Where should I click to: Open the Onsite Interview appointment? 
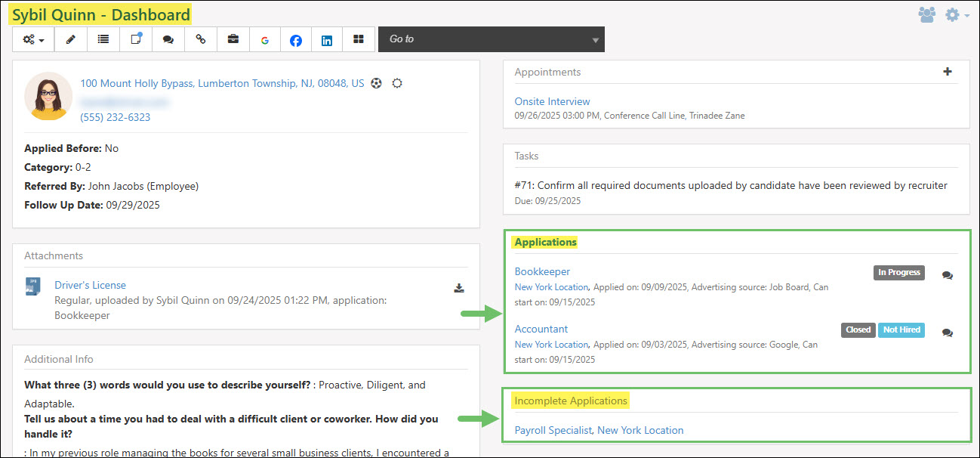pyautogui.click(x=552, y=101)
